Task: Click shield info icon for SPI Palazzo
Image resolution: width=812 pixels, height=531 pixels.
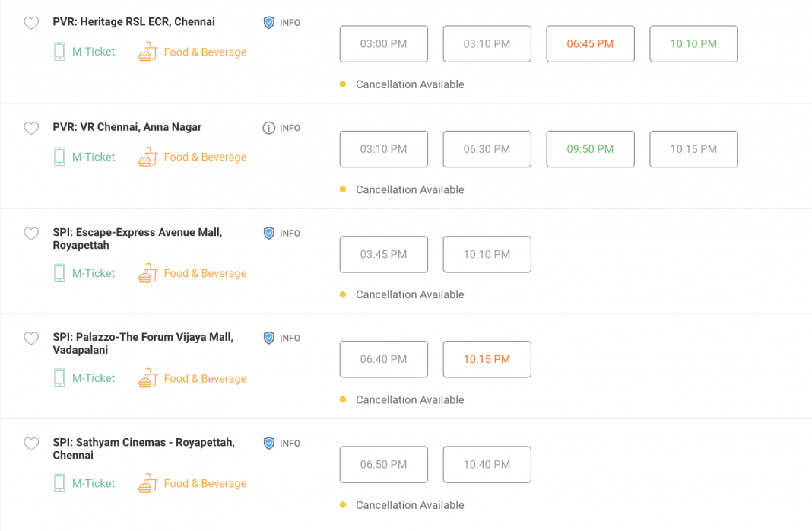Action: coord(268,338)
